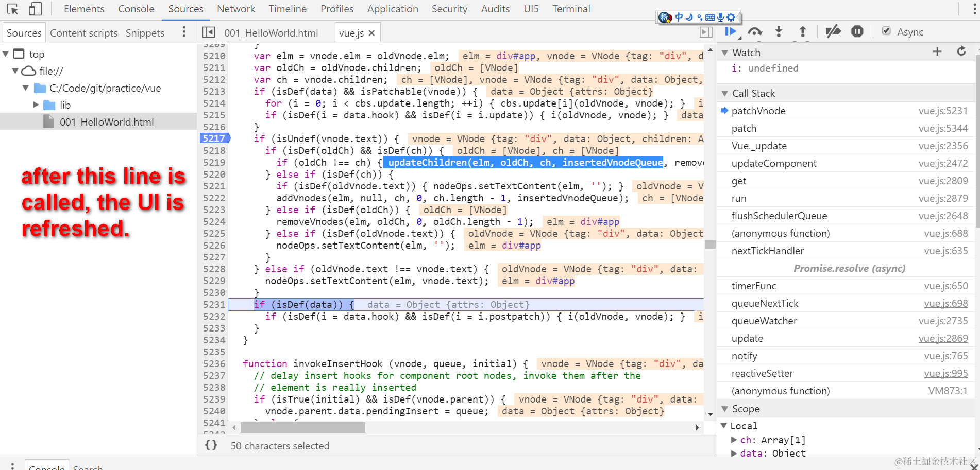
Task: Switch to the 001_HelloWorld.html editor tab
Action: coord(271,33)
